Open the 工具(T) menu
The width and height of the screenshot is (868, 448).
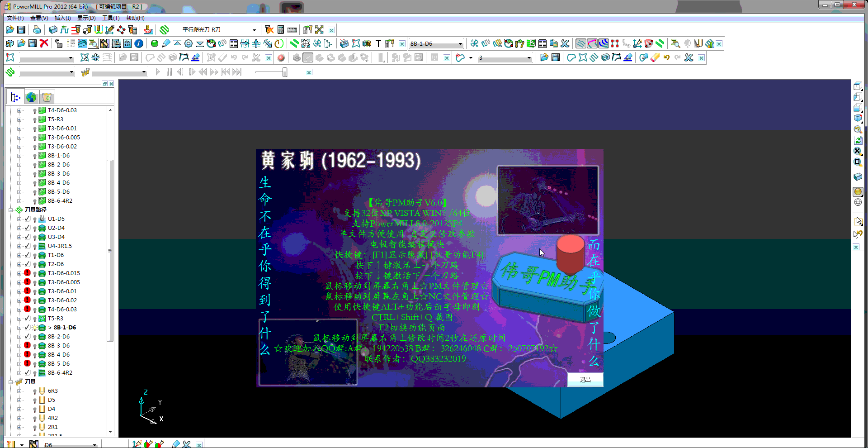(111, 18)
